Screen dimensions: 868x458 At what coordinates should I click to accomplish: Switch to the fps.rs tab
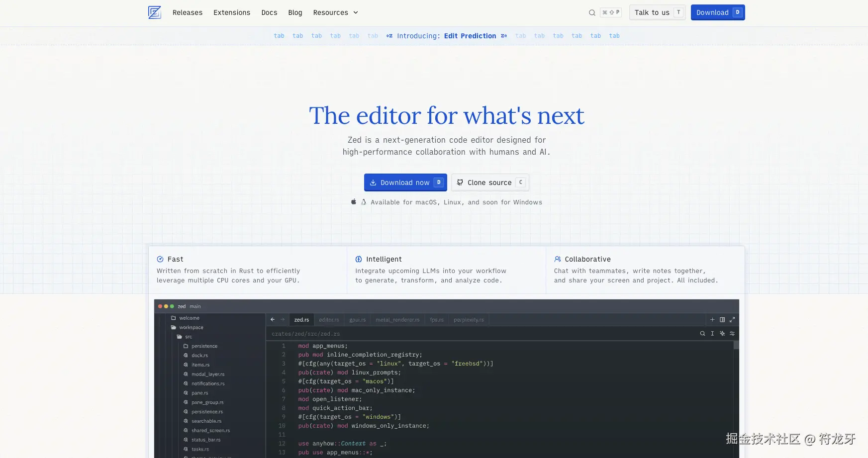(437, 320)
